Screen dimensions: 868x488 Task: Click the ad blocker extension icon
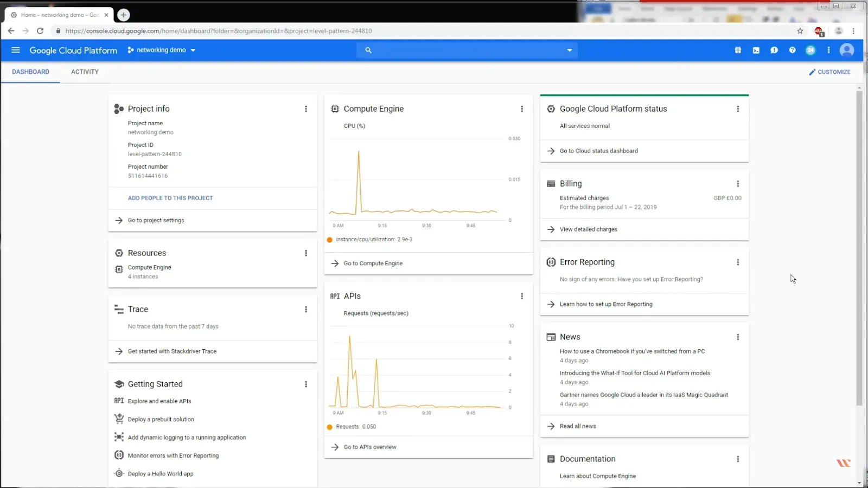coord(819,31)
